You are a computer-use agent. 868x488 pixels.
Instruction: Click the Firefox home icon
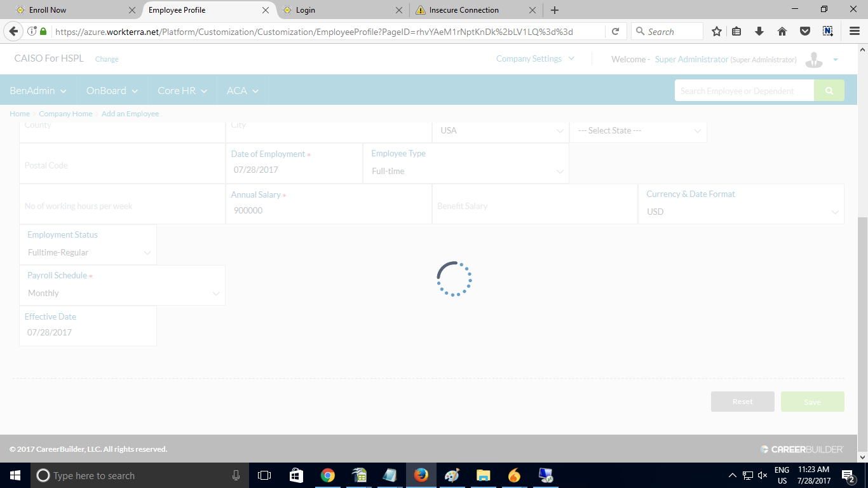[x=782, y=32]
